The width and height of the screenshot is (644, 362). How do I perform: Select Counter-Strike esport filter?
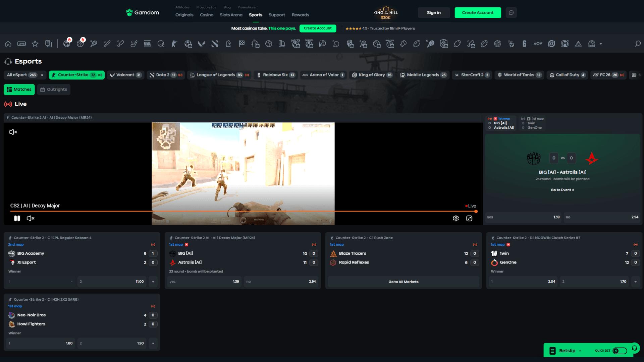77,75
